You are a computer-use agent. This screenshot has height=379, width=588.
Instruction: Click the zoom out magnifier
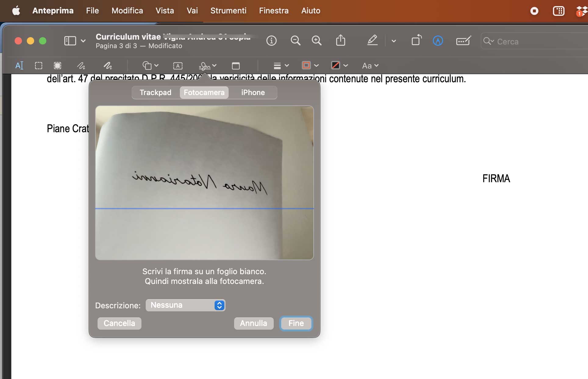295,41
